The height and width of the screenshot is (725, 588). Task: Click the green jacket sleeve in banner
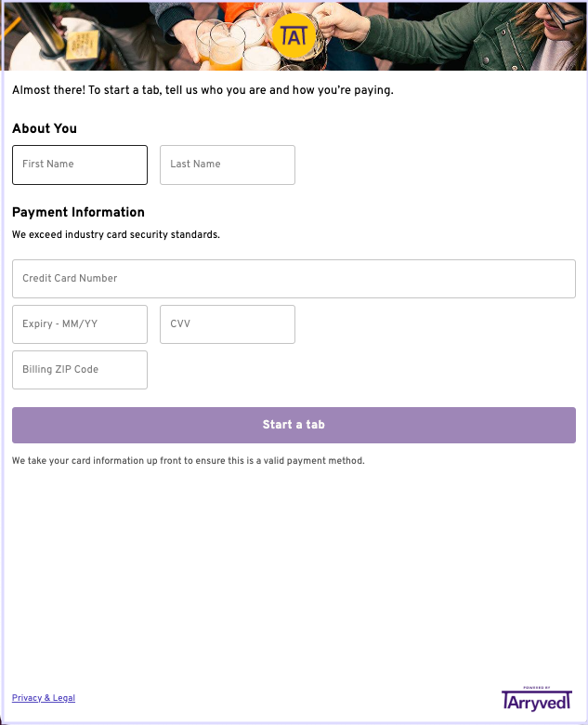430,39
